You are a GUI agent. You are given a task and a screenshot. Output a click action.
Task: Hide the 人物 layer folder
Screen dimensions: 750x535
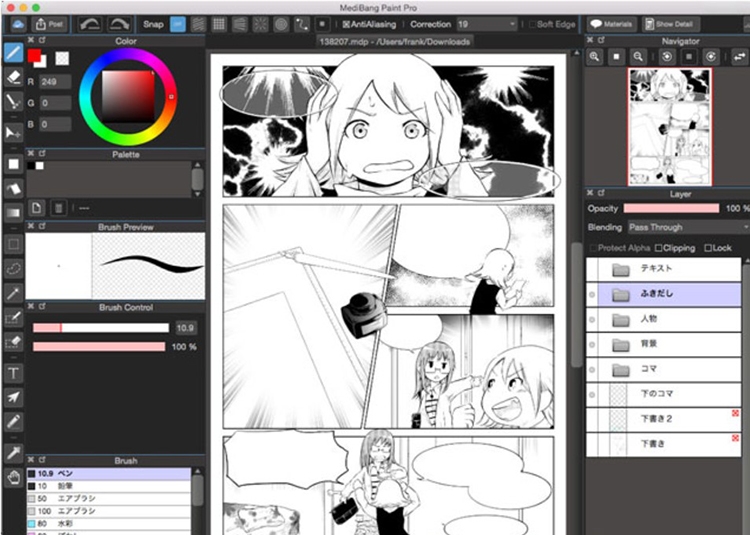[x=592, y=319]
